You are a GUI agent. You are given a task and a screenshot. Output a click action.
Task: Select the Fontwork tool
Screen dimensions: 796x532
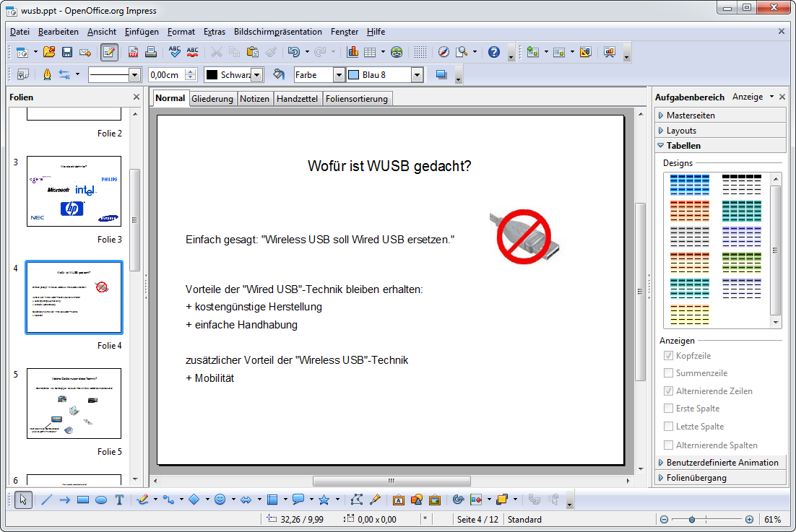(x=399, y=500)
